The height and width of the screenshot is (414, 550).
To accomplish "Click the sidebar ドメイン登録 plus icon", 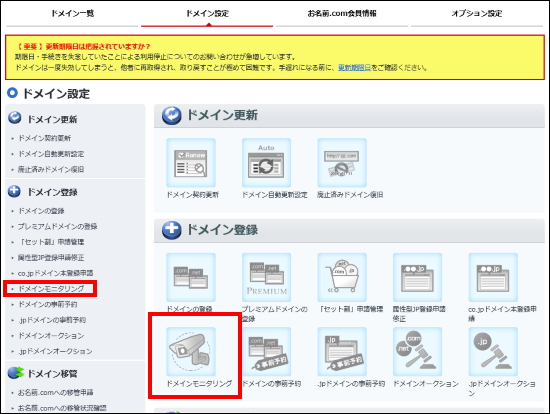I will tap(14, 191).
